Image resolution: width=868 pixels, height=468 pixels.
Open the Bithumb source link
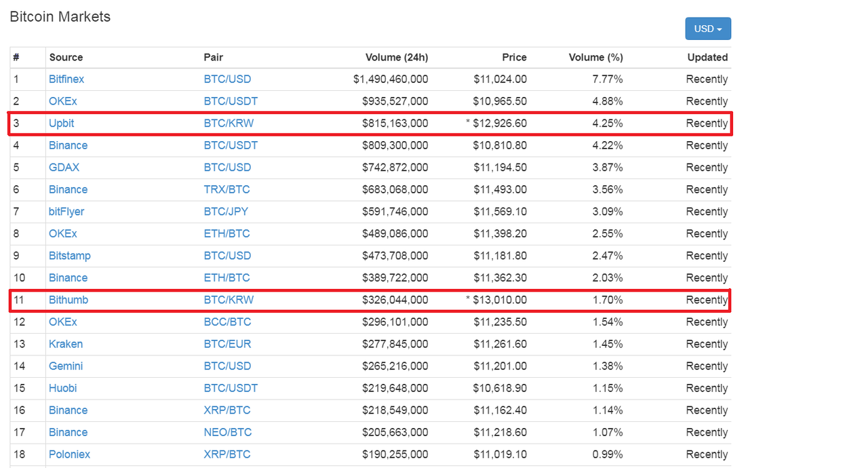68,300
